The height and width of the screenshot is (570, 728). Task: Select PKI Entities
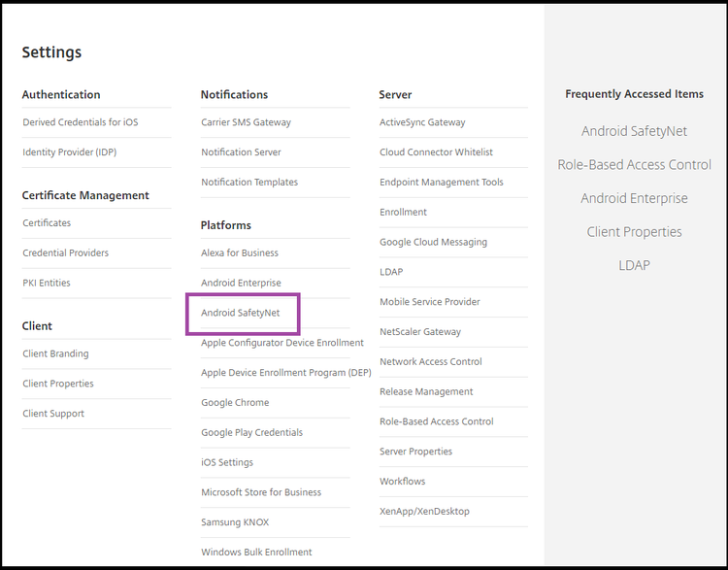click(x=47, y=283)
